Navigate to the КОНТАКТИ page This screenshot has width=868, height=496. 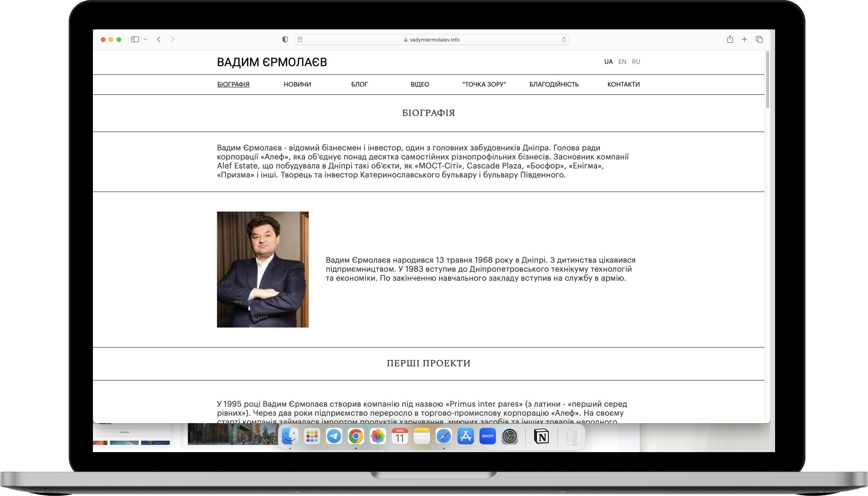point(623,84)
